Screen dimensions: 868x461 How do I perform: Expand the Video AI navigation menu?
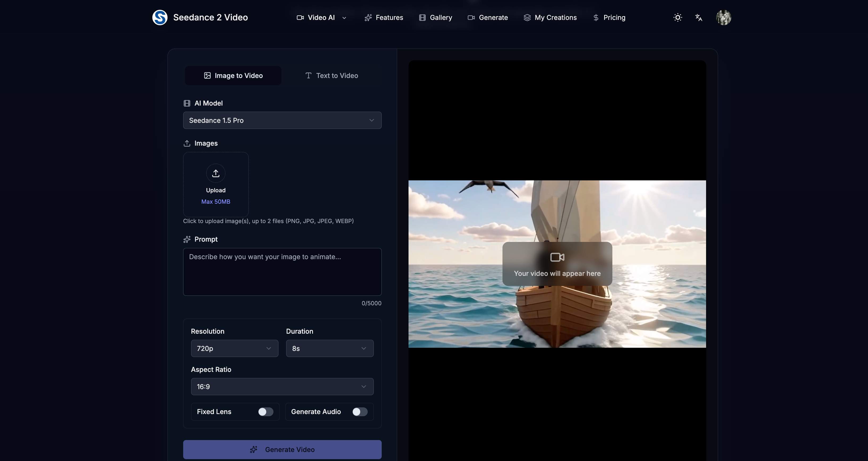(x=321, y=17)
